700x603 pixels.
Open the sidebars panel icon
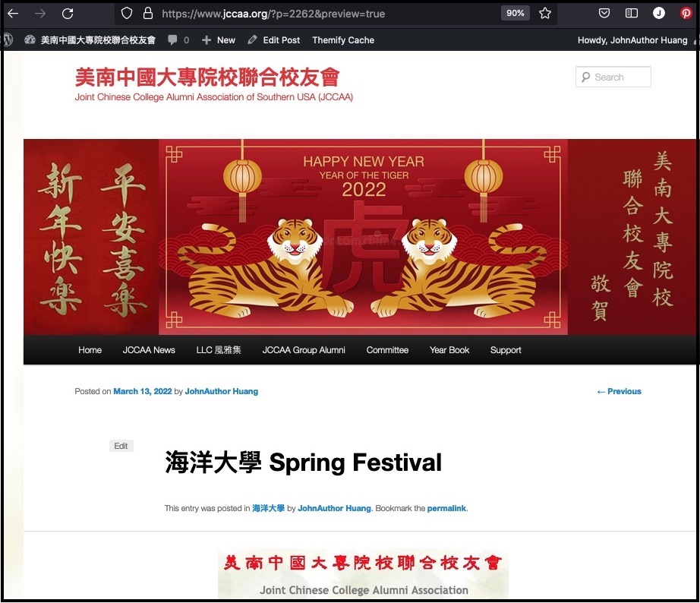(631, 14)
